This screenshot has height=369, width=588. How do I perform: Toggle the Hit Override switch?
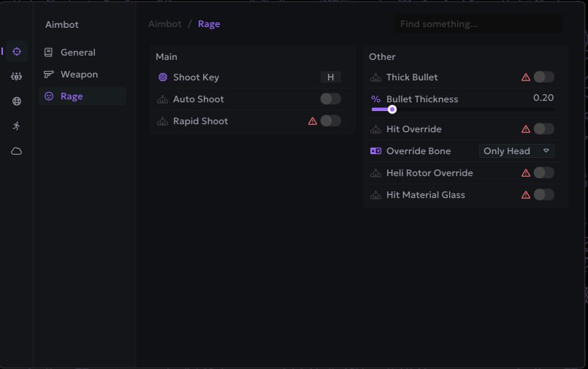click(x=543, y=129)
